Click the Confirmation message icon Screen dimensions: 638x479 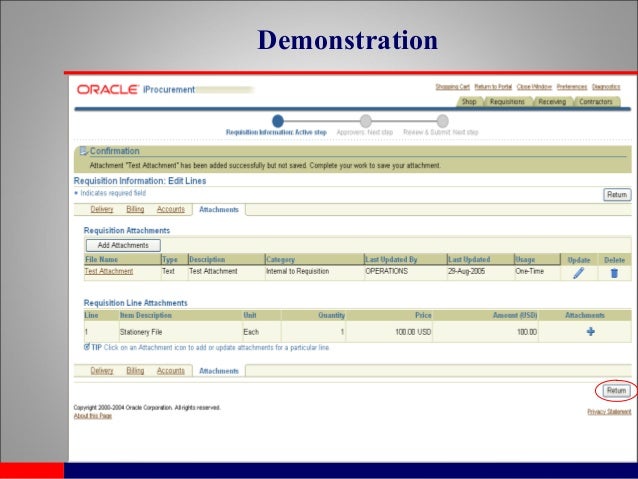[84, 151]
